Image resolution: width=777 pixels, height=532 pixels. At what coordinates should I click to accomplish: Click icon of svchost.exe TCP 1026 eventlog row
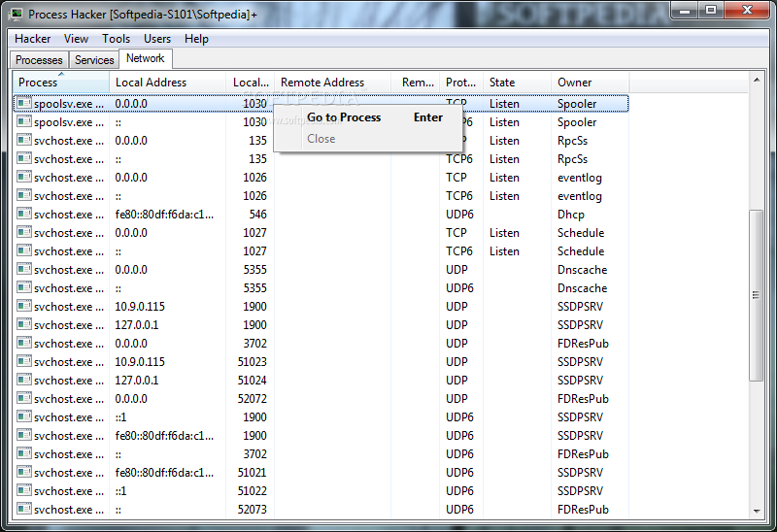point(23,177)
